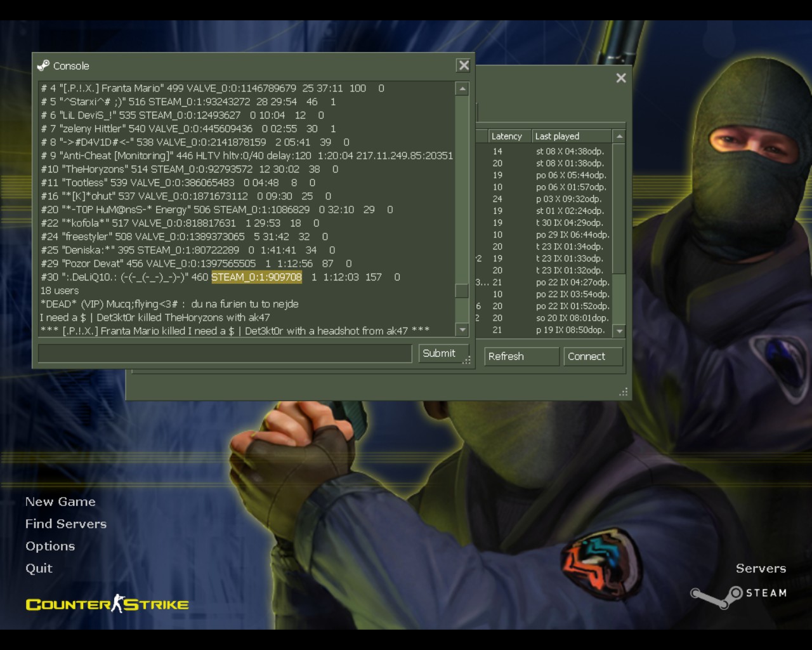Open New Game from main menu
Viewport: 812px width, 650px height.
60,501
